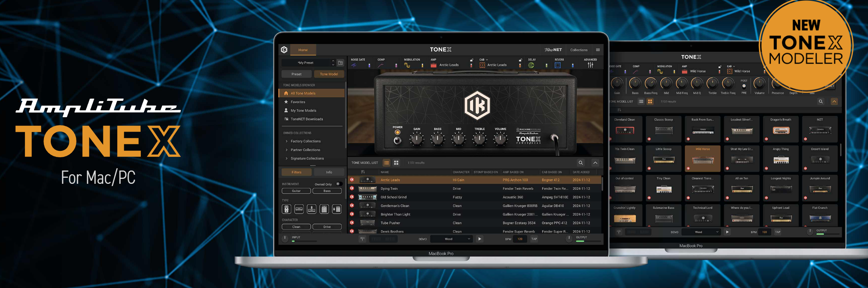Toggle the Comp power LED in front window

coord(396,66)
